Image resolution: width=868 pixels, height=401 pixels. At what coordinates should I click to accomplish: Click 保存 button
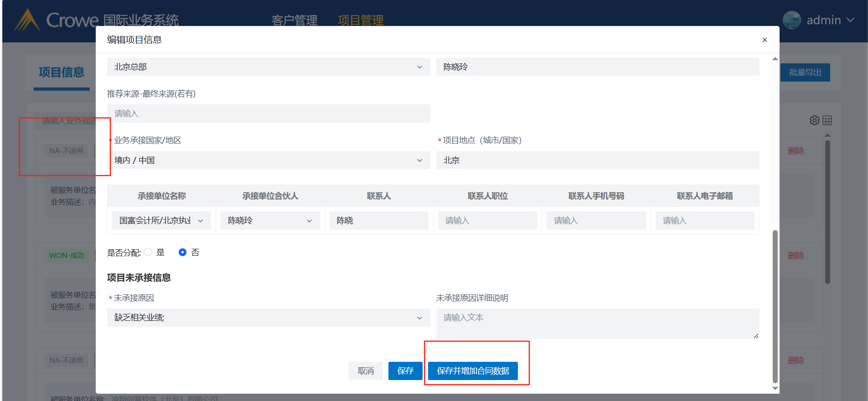(x=405, y=371)
